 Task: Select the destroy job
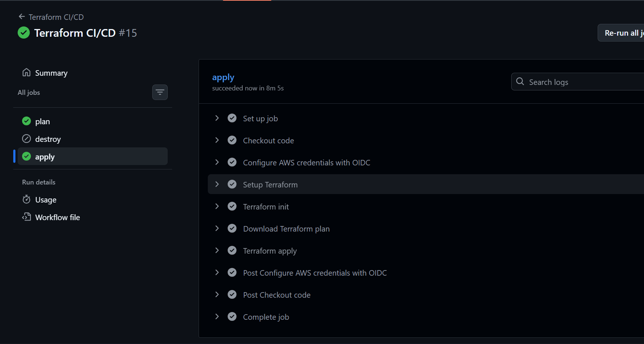point(93,139)
